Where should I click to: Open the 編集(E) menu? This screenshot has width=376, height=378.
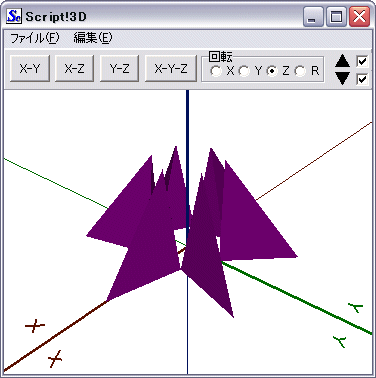click(x=93, y=38)
